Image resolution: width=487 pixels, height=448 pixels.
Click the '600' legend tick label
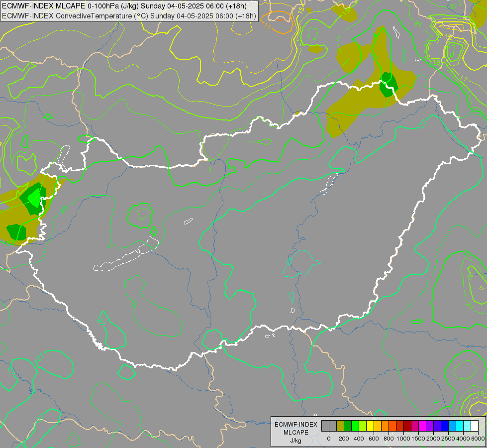pos(374,439)
